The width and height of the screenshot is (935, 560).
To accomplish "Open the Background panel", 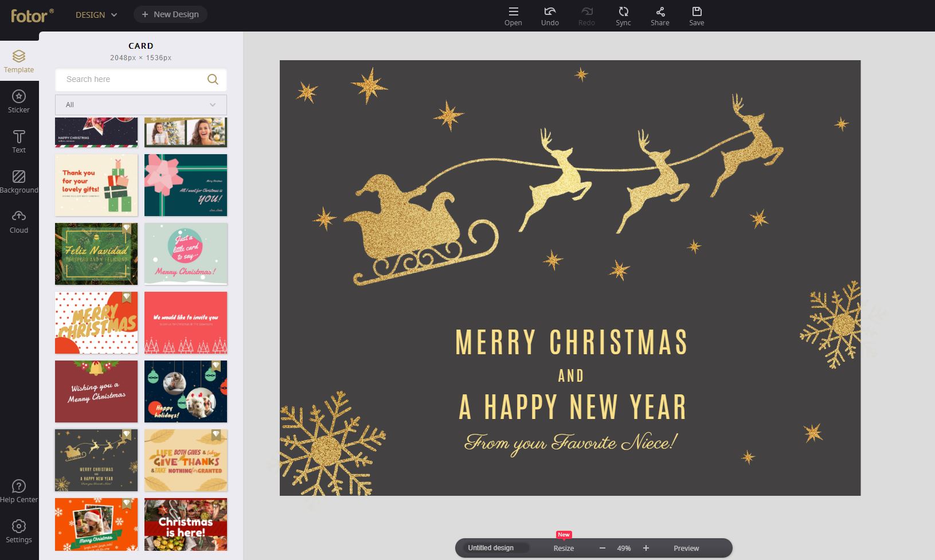I will point(19,181).
